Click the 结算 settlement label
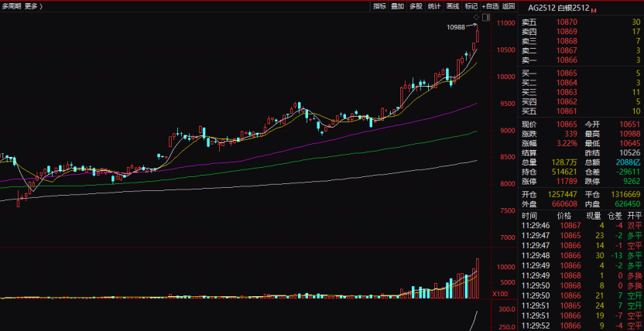The height and width of the screenshot is (331, 644). (x=529, y=152)
